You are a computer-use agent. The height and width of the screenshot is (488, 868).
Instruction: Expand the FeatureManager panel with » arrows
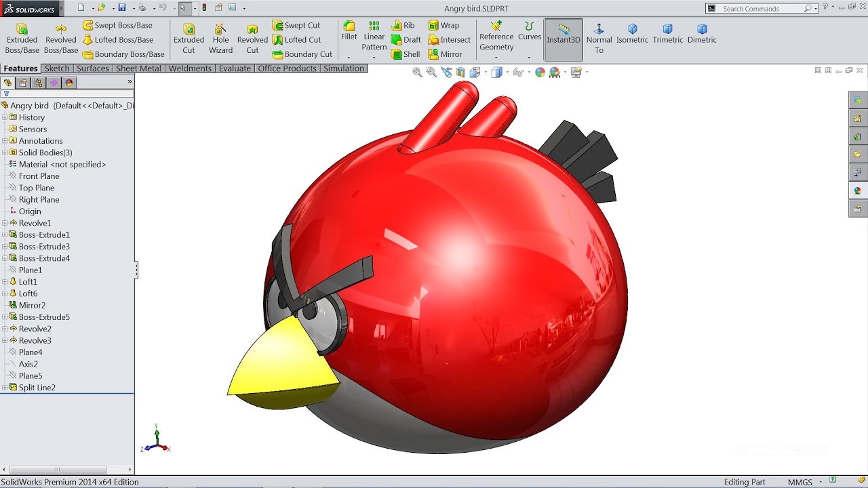coord(130,81)
